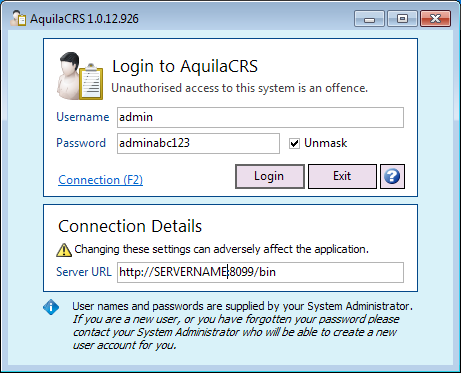Click the user with clipboard login icon
The image size is (461, 373).
80,76
